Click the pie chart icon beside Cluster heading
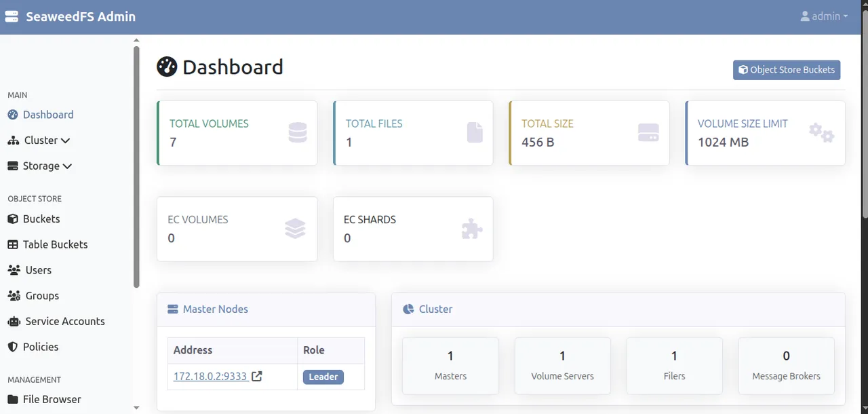The image size is (868, 414). [x=408, y=309]
